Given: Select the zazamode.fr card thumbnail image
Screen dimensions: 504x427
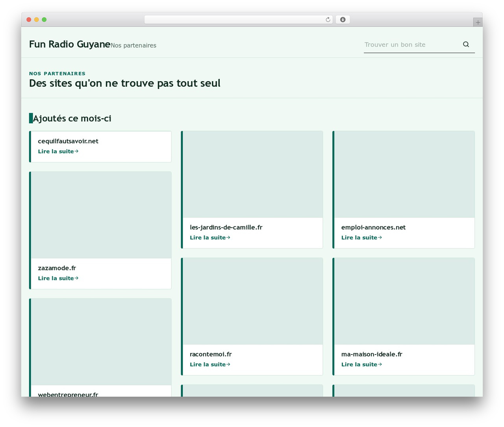Looking at the screenshot, I should [101, 215].
